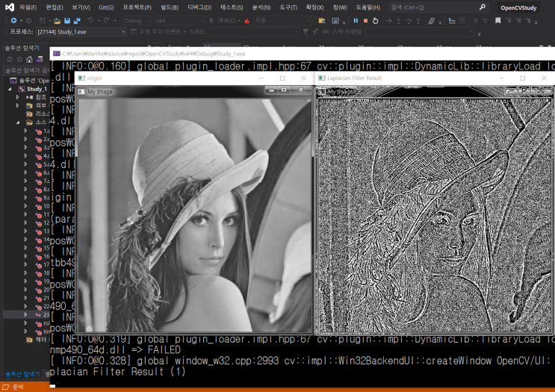The width and height of the screenshot is (555, 392).
Task: Click the camera screenshot icon in the toolbar
Action: tap(335, 21)
